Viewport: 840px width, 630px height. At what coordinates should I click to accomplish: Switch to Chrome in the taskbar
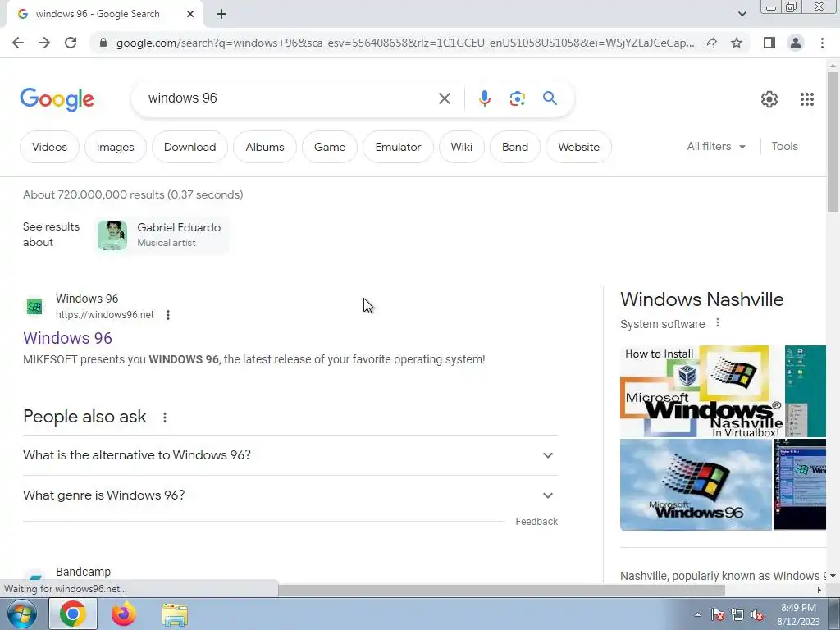(x=73, y=614)
